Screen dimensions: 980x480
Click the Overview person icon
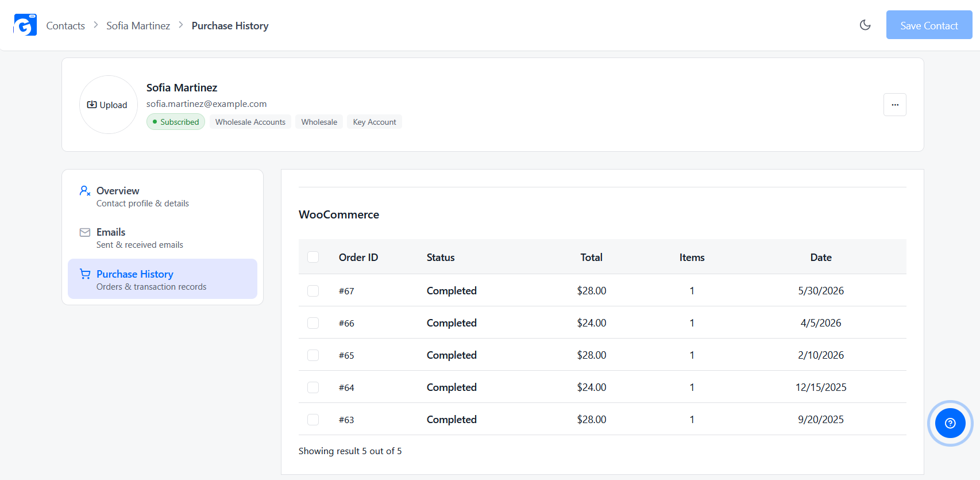pyautogui.click(x=85, y=191)
